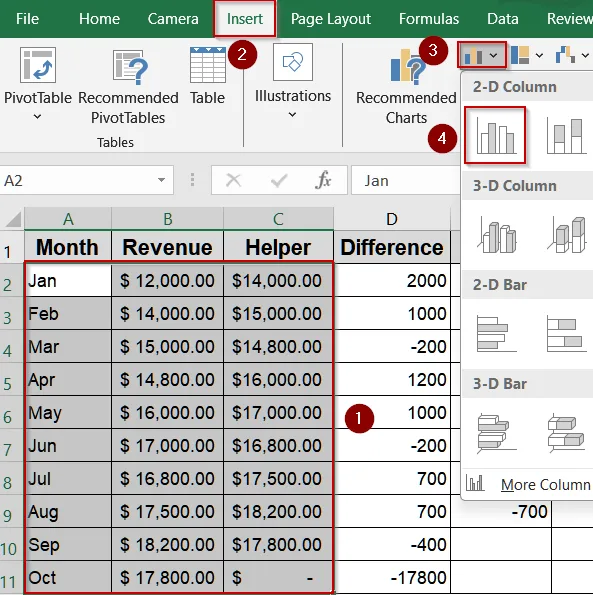Click the Month header cell

pos(68,247)
